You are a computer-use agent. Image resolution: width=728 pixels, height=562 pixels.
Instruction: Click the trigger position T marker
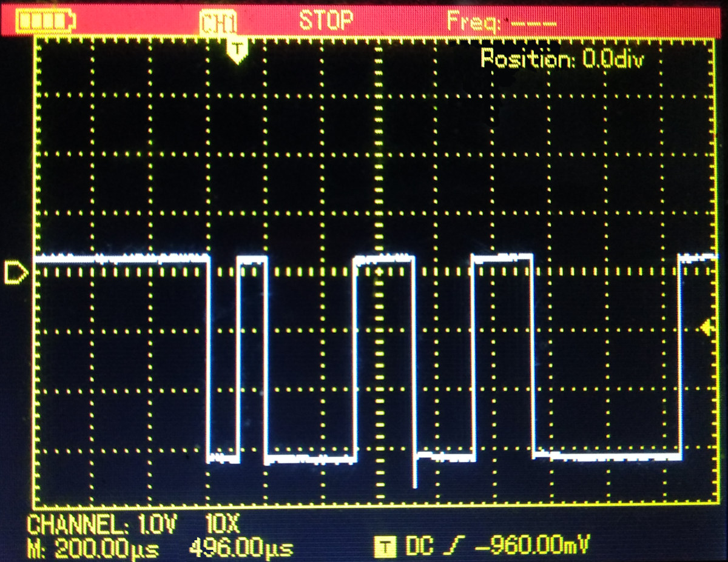[x=238, y=50]
